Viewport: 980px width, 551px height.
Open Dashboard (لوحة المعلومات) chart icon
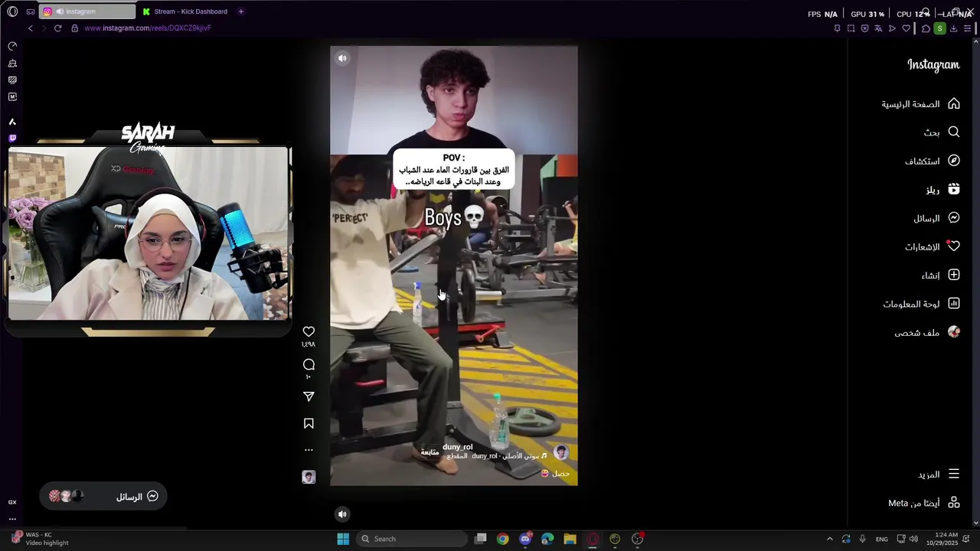tap(953, 304)
